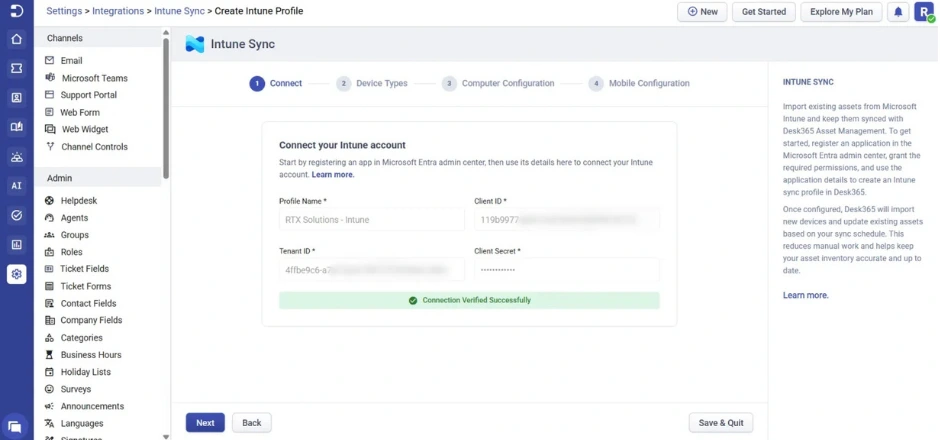Go to step 4 Mobile Configuration

point(639,83)
